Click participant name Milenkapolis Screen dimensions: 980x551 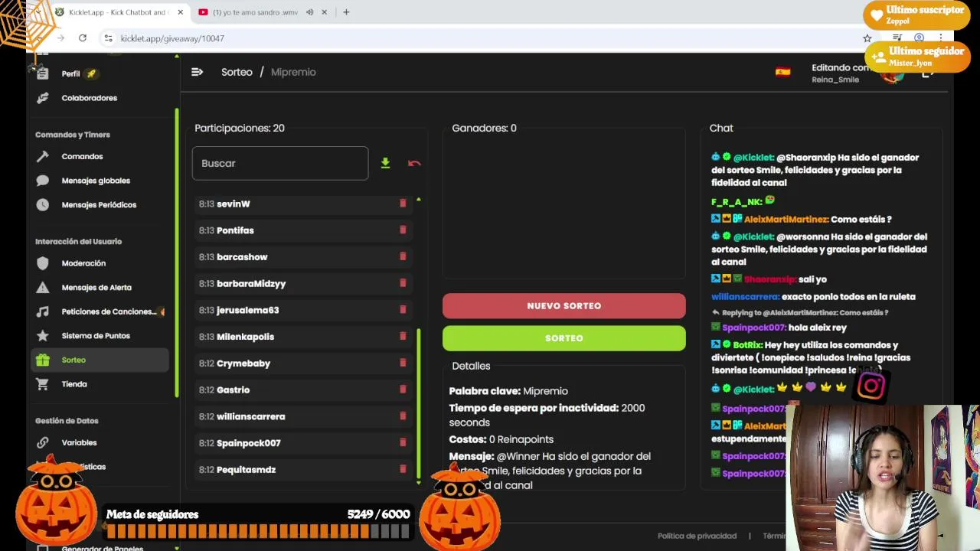[245, 337]
